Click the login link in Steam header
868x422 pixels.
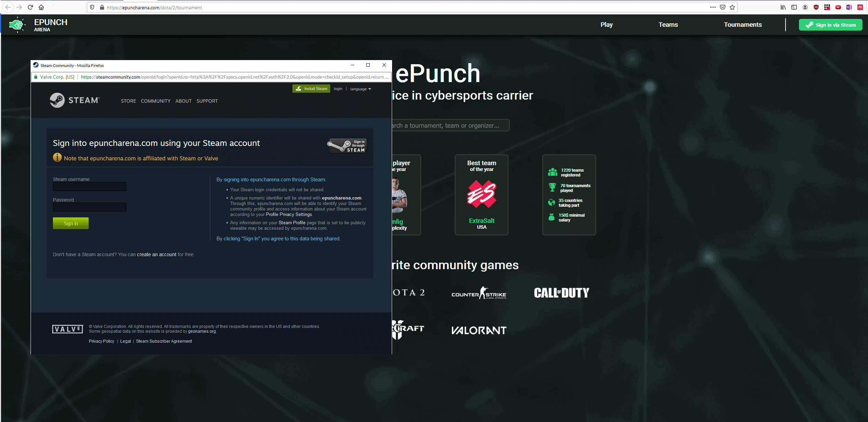coord(338,89)
